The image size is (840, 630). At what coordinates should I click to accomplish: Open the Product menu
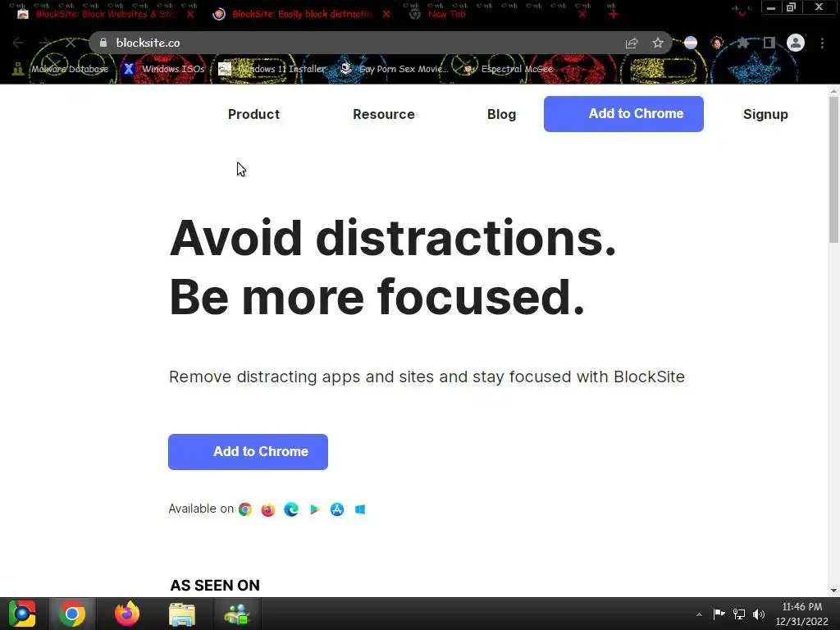click(254, 115)
